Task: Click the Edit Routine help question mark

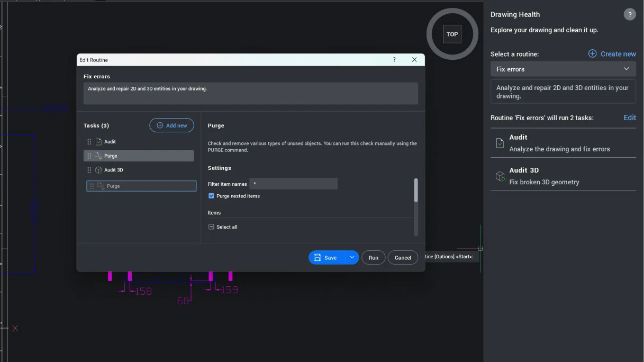Action: 394,60
